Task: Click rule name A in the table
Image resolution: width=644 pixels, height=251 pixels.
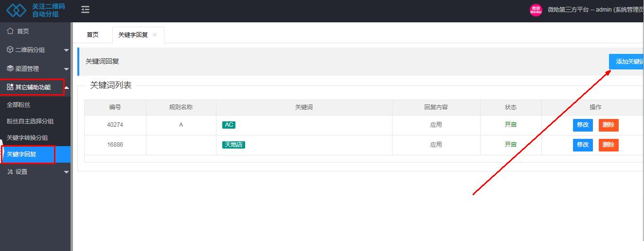Action: 181,125
